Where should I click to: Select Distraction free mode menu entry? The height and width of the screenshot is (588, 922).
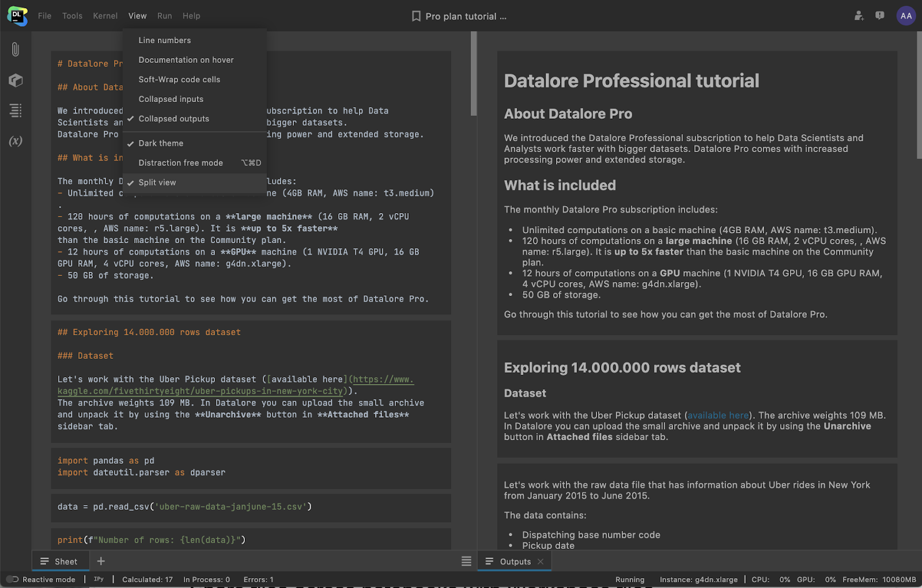pyautogui.click(x=180, y=163)
